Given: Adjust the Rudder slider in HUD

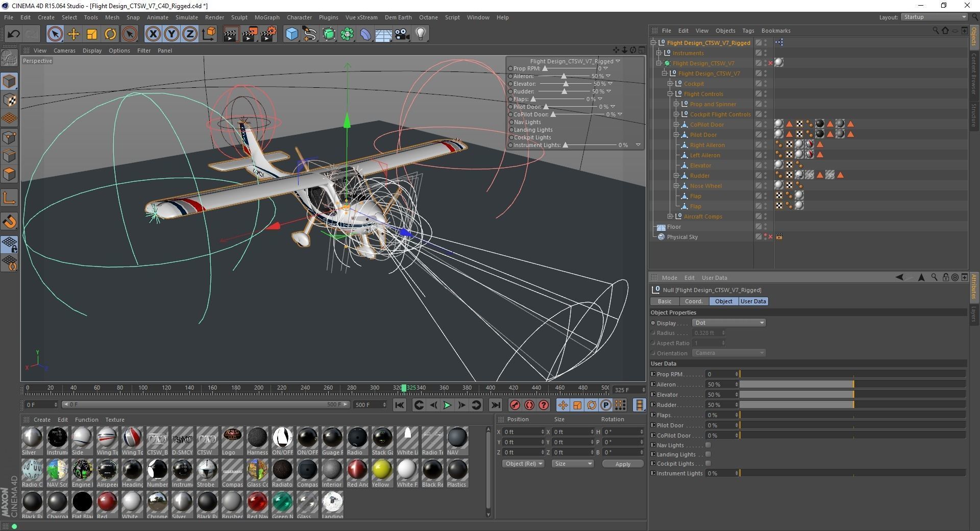Looking at the screenshot, I should pos(564,91).
